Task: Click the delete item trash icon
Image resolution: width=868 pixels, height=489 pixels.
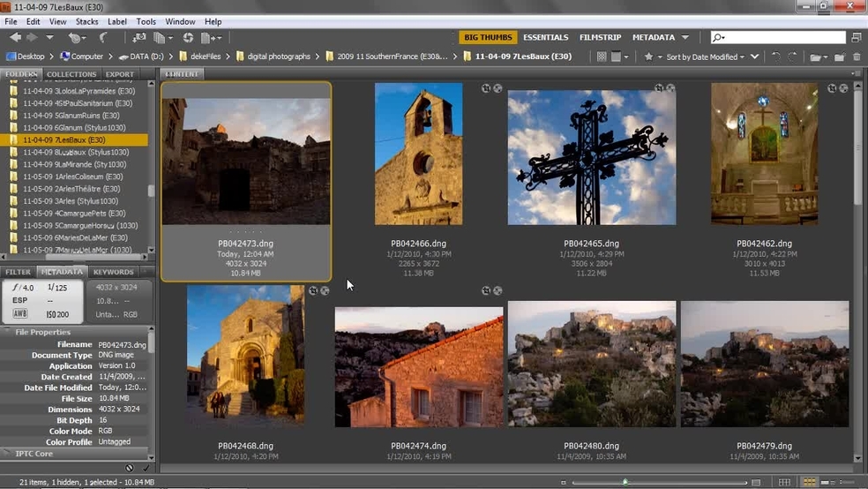Action: [x=857, y=56]
